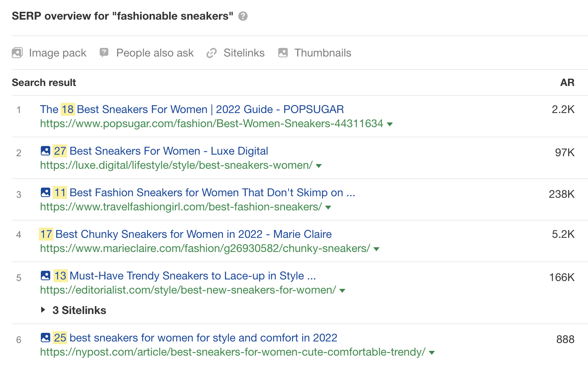Open the Marie Claire chunky sneakers link
588x365 pixels.
pyautogui.click(x=186, y=234)
